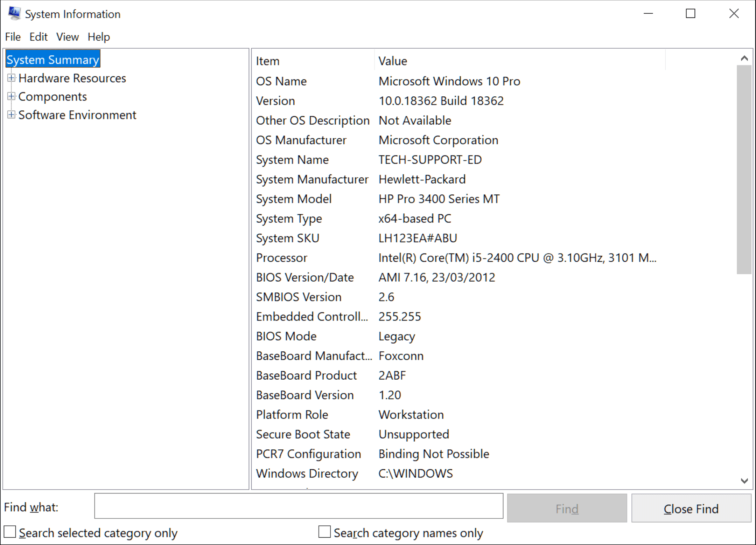This screenshot has width=756, height=545.
Task: Expand the Components node
Action: 12,96
